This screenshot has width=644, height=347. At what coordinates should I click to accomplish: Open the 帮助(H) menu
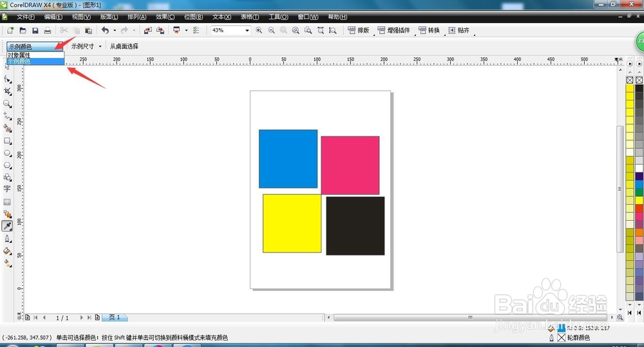pos(337,17)
